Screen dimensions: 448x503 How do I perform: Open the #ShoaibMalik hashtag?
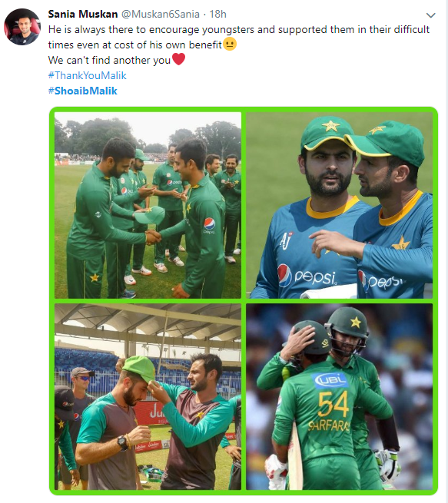(x=83, y=91)
